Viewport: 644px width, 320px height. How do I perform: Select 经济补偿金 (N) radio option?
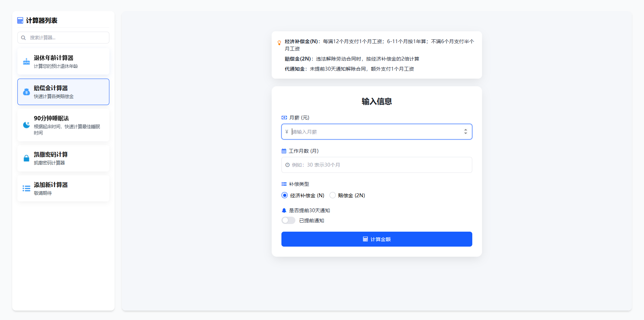[285, 195]
